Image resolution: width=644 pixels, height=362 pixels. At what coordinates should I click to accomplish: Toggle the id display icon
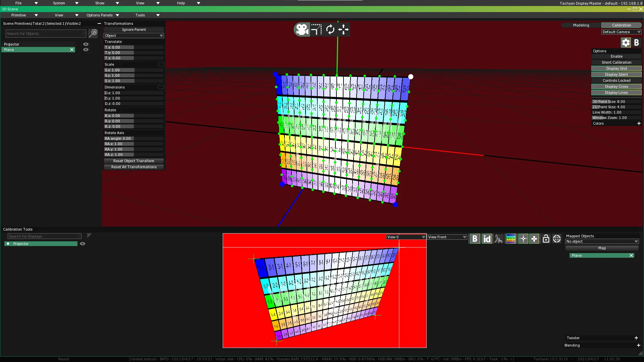tap(487, 239)
